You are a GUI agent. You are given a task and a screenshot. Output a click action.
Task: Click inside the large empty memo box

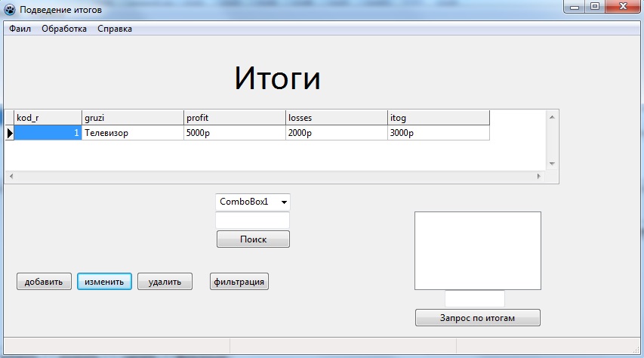click(478, 251)
